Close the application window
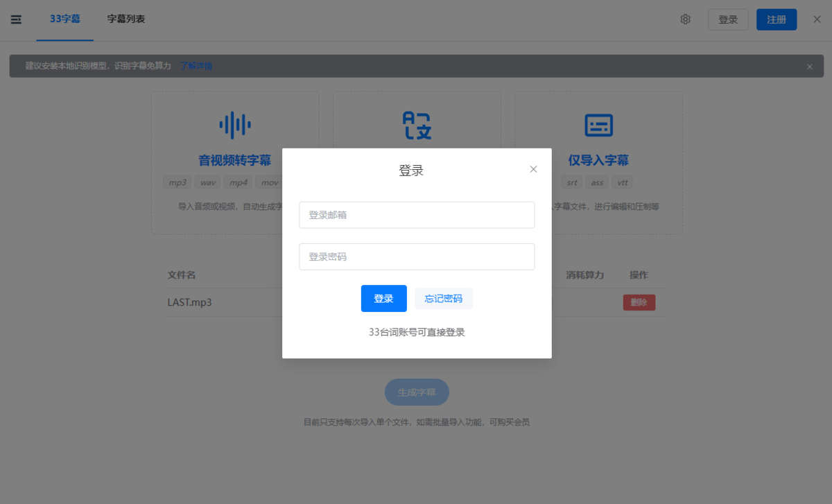832x504 pixels. click(817, 19)
